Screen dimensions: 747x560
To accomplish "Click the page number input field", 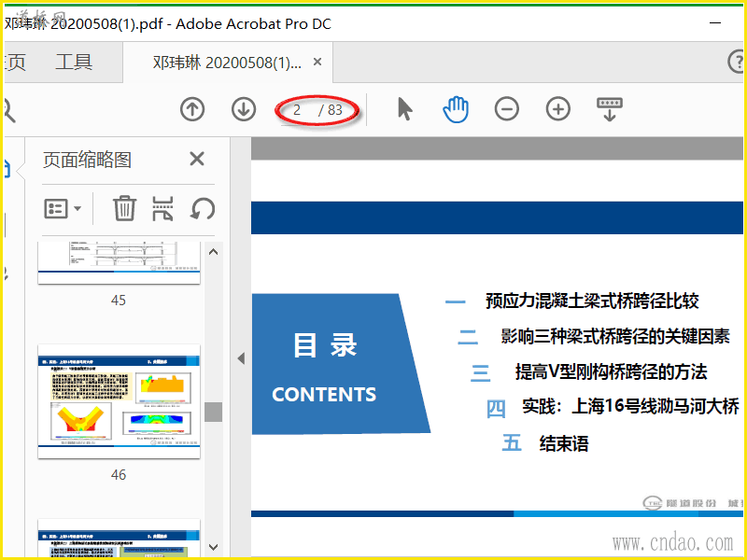I will 297,110.
